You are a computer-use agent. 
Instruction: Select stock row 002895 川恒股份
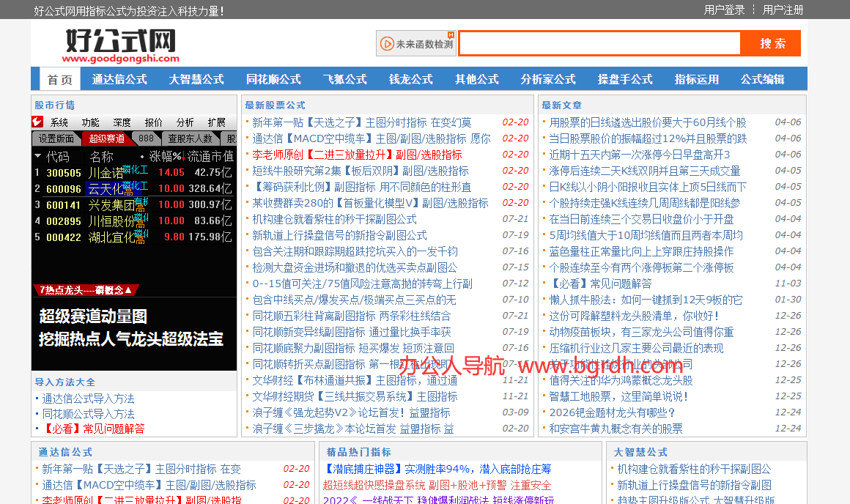pyautogui.click(x=133, y=221)
